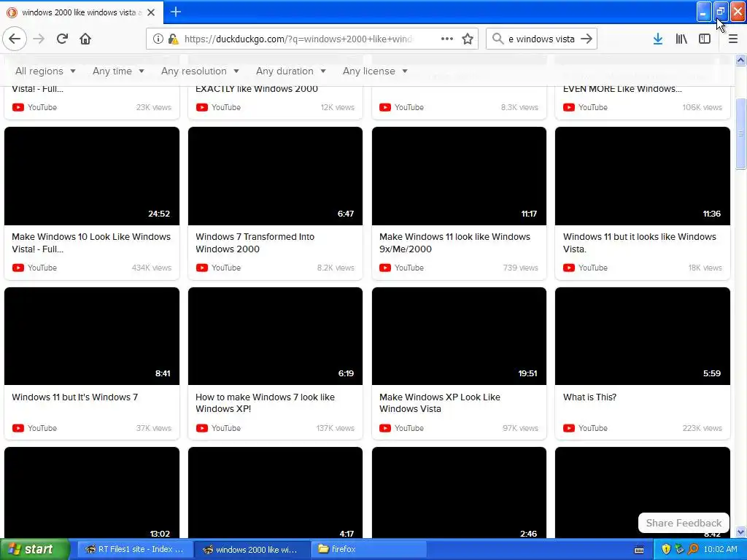Screen dimensions: 747x560
Task: Open the All regions filter dropdown
Action: point(45,71)
